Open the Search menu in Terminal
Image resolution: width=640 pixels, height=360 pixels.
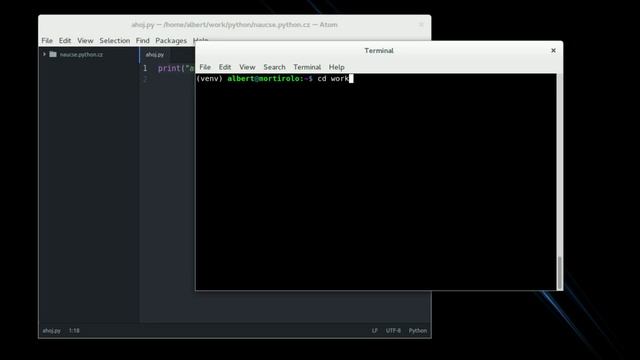click(274, 67)
